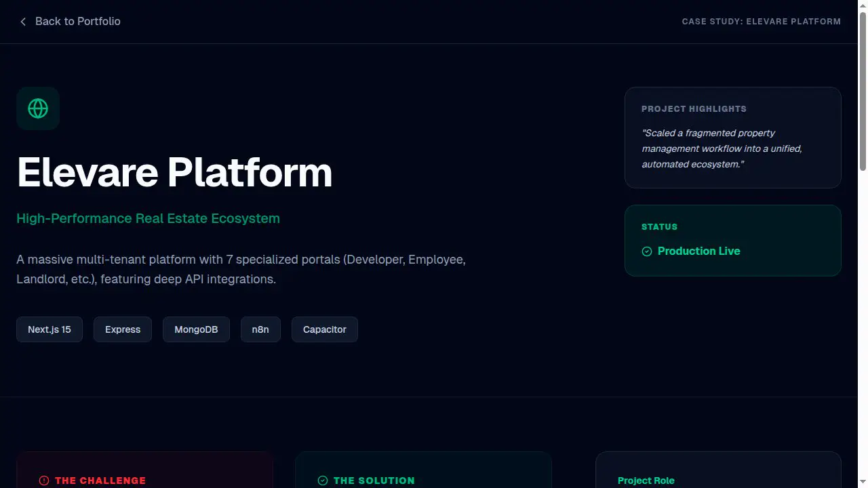Select the Next.js 15 tech tag

50,329
